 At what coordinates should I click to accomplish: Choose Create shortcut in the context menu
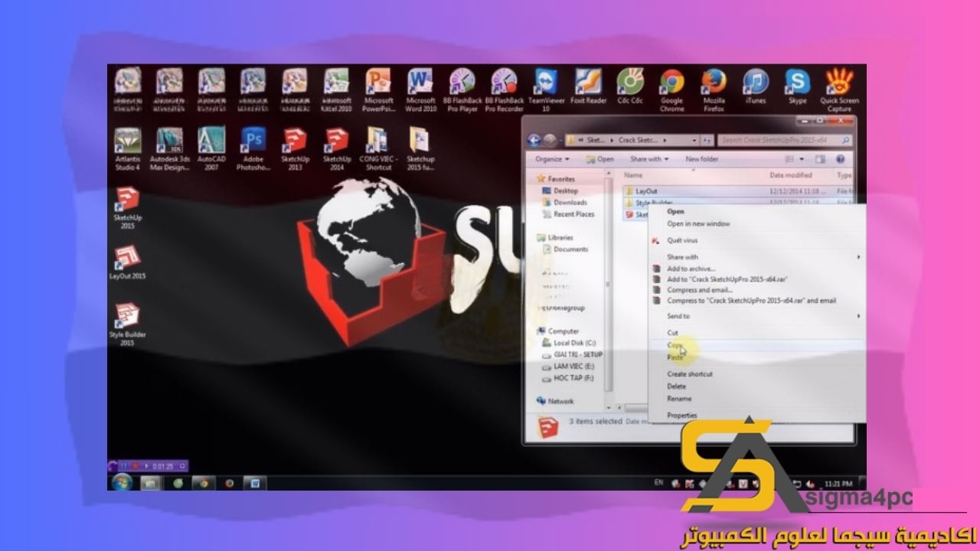click(x=689, y=374)
